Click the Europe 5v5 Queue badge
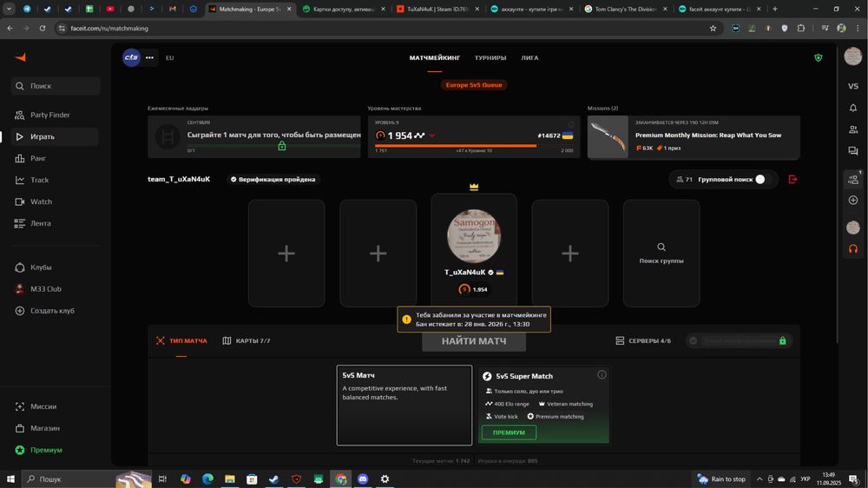Image resolution: width=868 pixels, height=488 pixels. (474, 85)
